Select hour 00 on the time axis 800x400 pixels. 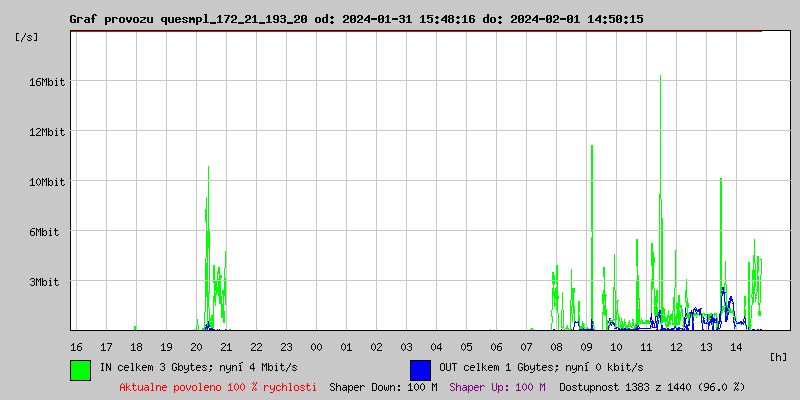pos(316,346)
